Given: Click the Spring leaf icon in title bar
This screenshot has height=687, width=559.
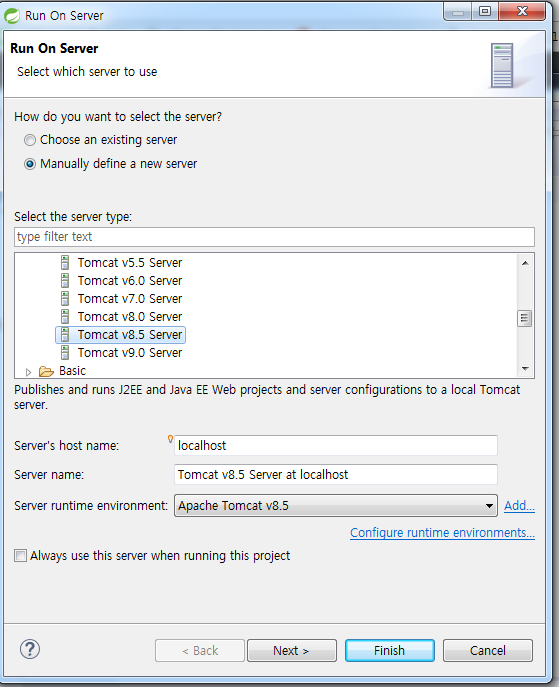Looking at the screenshot, I should coord(12,16).
